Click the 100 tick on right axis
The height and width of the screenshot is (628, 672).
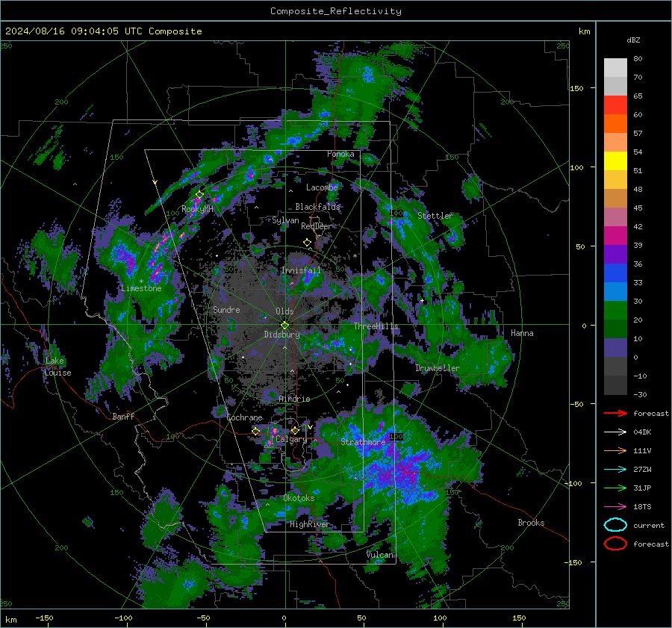coord(577,167)
